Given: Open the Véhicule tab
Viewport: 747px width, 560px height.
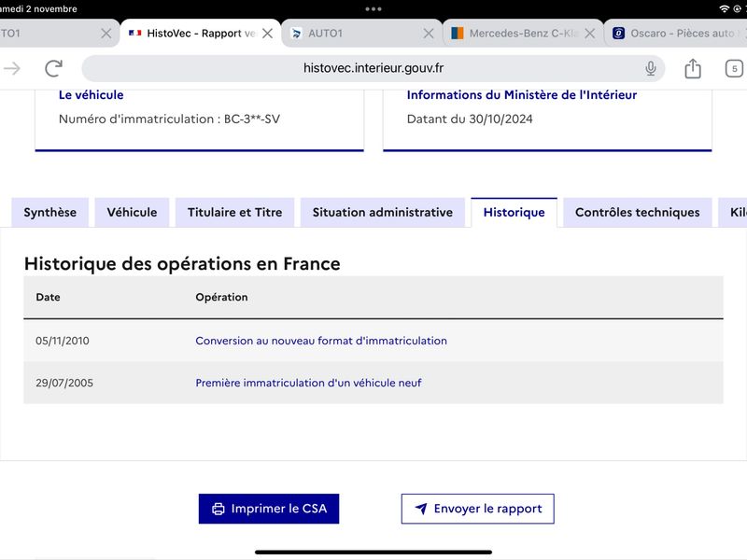Looking at the screenshot, I should pyautogui.click(x=132, y=213).
